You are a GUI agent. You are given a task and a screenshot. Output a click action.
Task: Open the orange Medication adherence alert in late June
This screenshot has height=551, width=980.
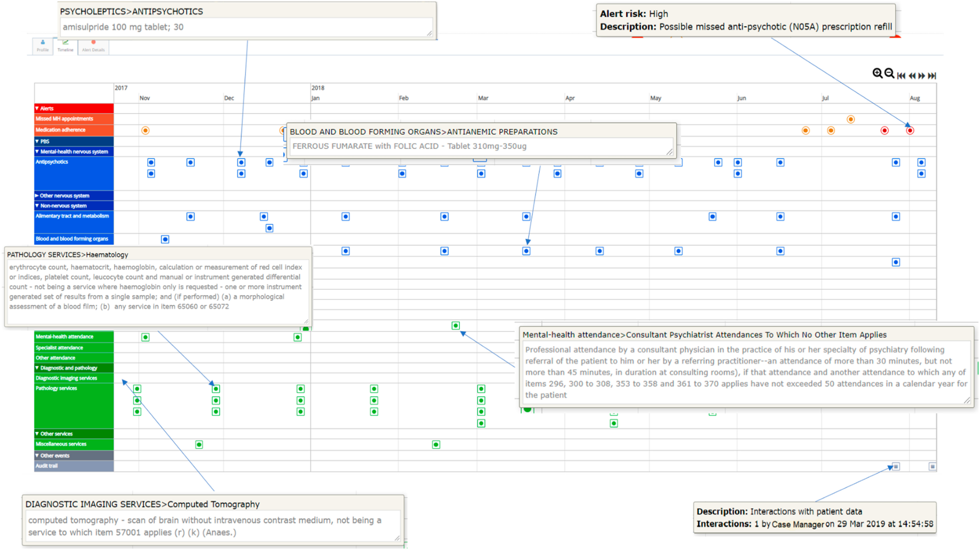(805, 130)
